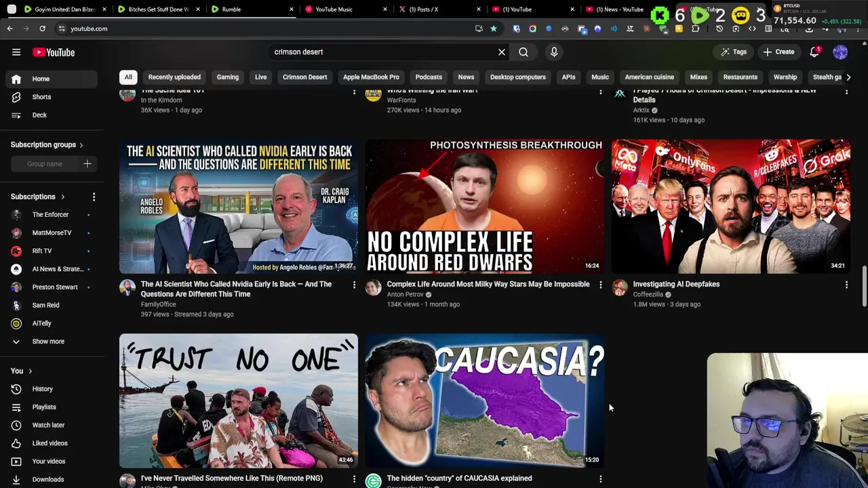Screen dimensions: 868x488
Task: Start voice search with the microphone icon
Action: 554,52
